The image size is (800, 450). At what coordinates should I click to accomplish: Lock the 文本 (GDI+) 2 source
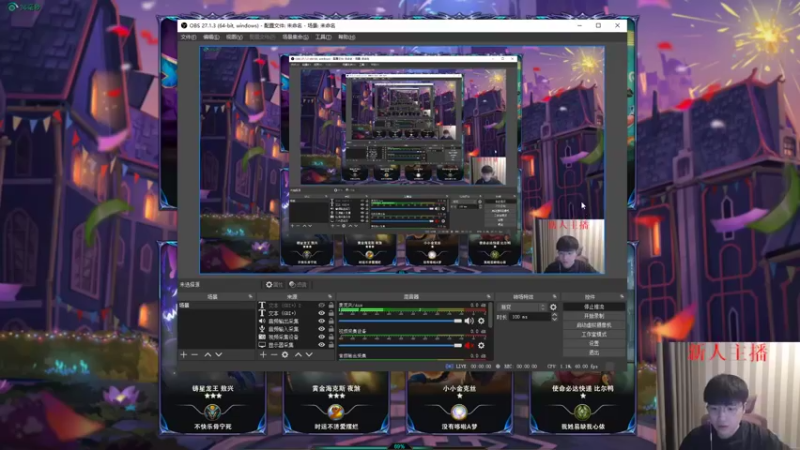(x=331, y=305)
